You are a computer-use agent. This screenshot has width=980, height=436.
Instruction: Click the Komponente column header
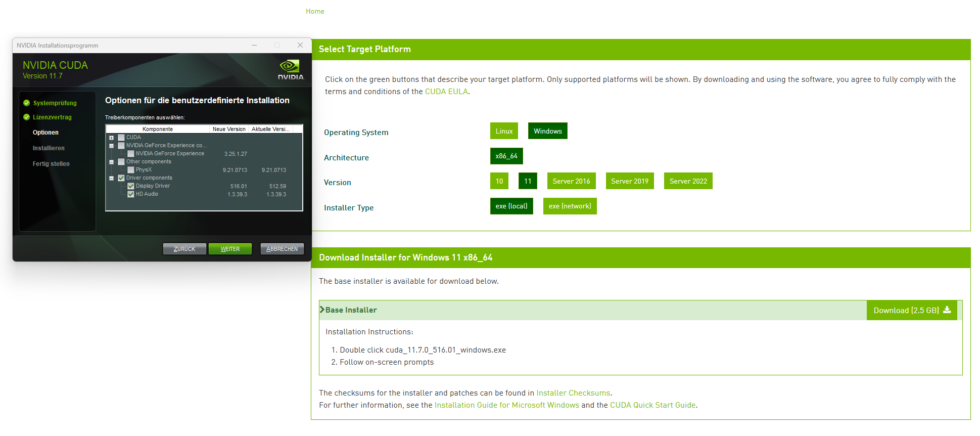point(158,129)
